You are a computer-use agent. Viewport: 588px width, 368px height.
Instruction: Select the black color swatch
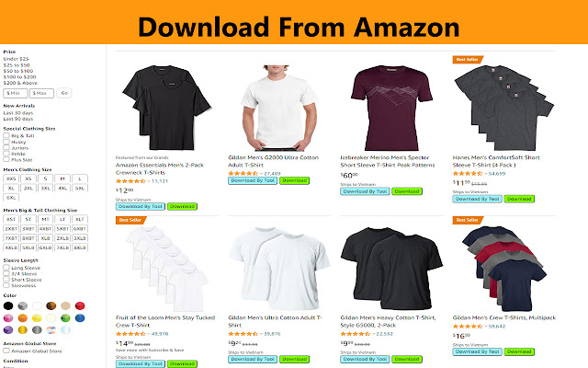tap(8, 305)
